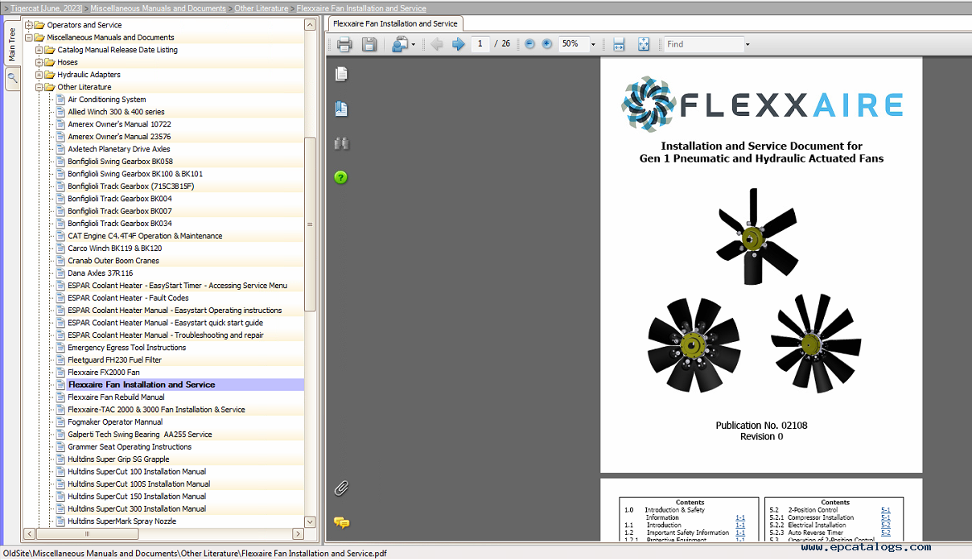Click the email/share document icon

[400, 44]
